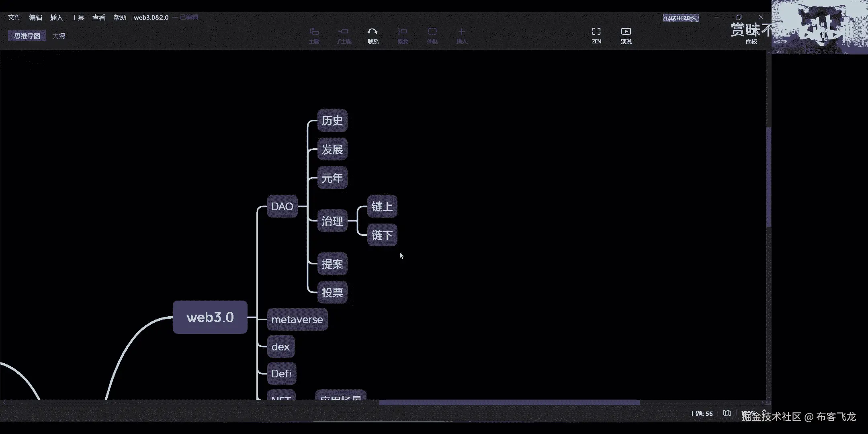Click the 外框 (Boundary) toolbar icon
The width and height of the screenshot is (868, 434).
432,32
